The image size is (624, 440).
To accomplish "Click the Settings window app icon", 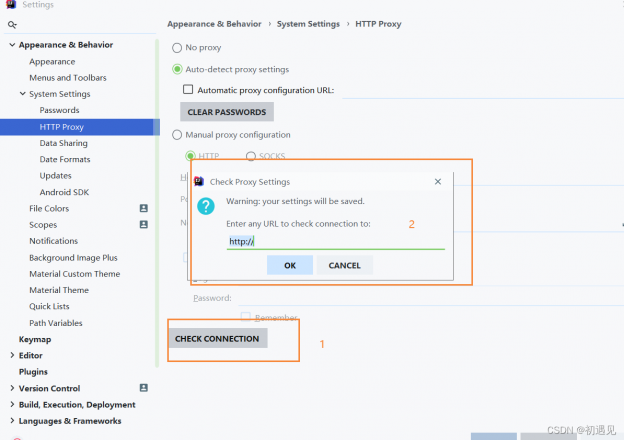I will pyautogui.click(x=11, y=6).
